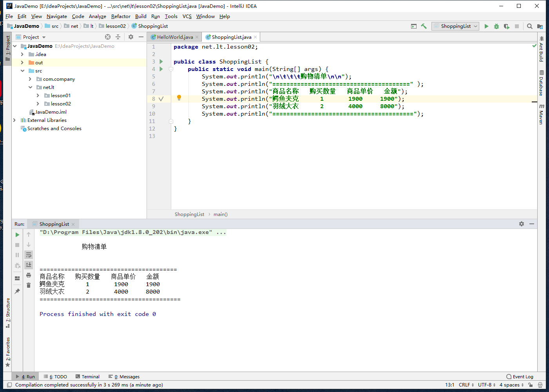
Task: Toggle the Favorites side panel
Action: 8,352
